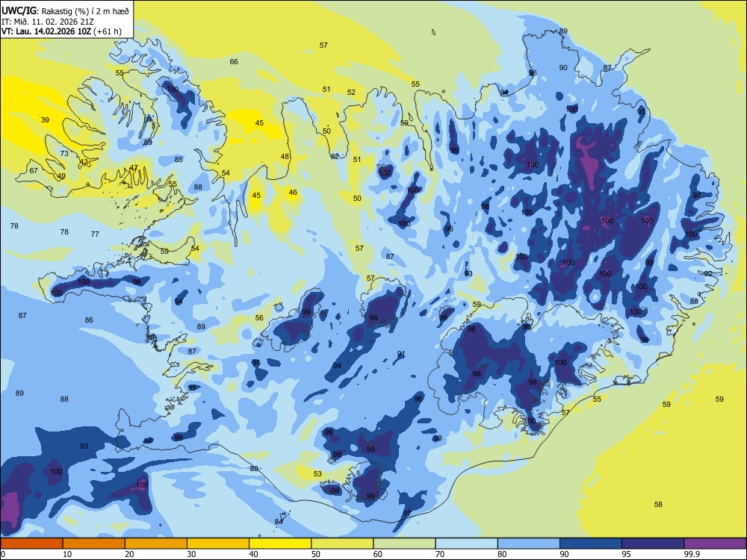Select the pale blue 70–80 legend swatch
The width and height of the screenshot is (747, 560).
(466, 544)
